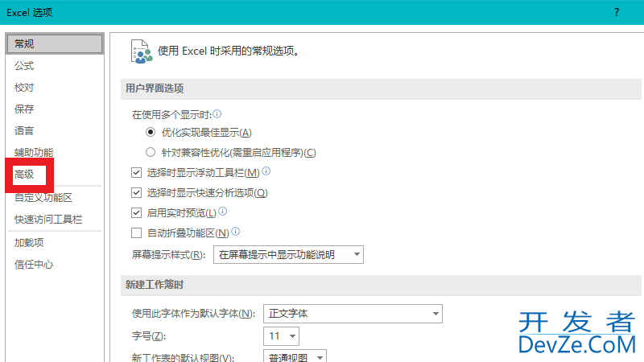
Task: Switch to the 公式 category
Action: click(x=24, y=66)
